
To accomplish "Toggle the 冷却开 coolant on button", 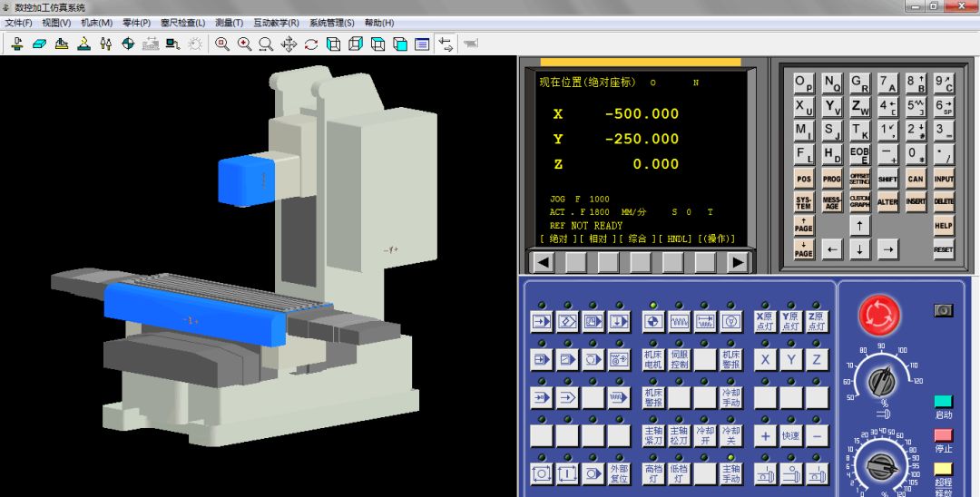I will click(x=705, y=436).
